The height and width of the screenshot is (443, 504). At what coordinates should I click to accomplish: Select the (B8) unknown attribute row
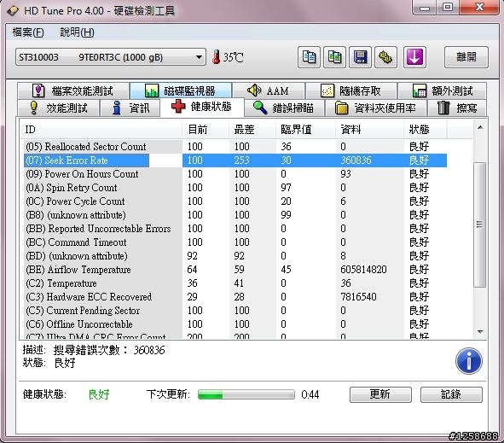coord(235,215)
